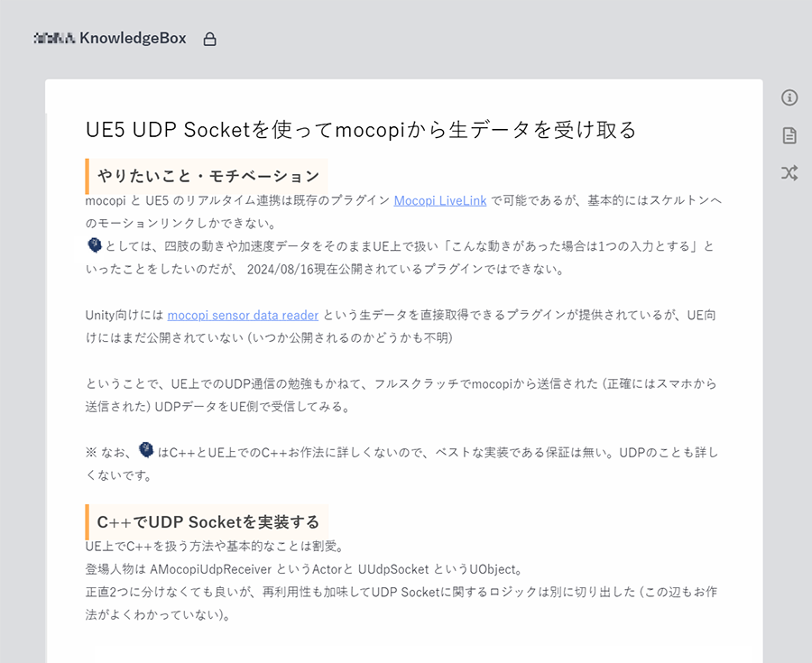
Task: Select the article title about UE5 UDP Socket
Action: 361,129
